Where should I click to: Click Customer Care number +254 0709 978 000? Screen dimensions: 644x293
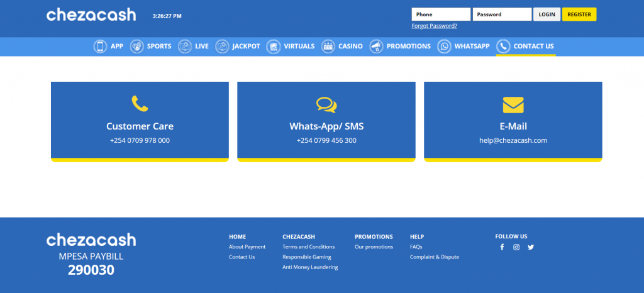[x=140, y=140]
